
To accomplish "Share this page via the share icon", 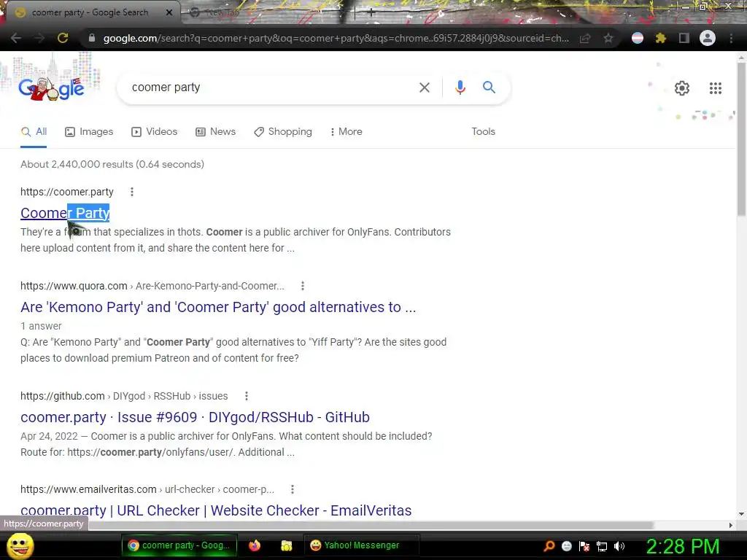I will [585, 38].
